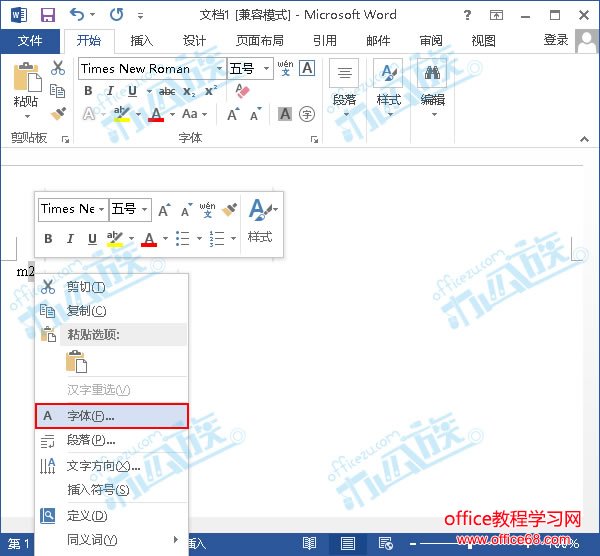Switch to the 插入 tab

(142, 41)
